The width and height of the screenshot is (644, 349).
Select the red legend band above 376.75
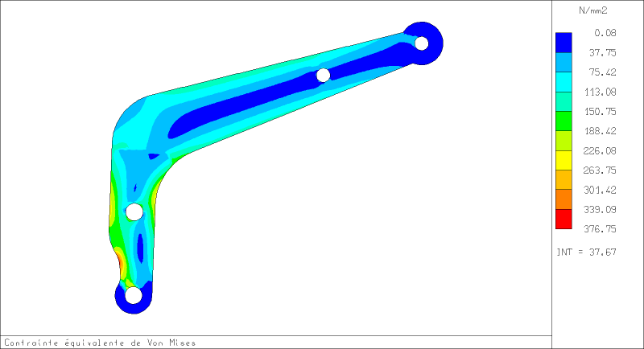(563, 219)
